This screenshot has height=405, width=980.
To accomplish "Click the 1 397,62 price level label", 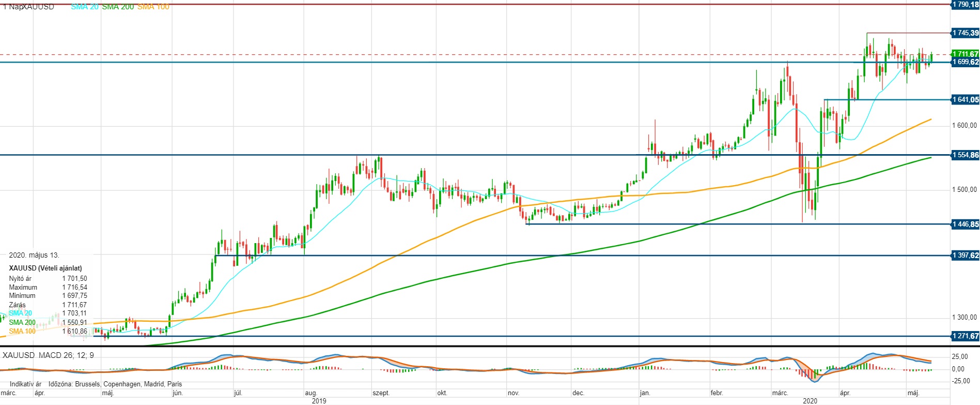I will 965,256.
